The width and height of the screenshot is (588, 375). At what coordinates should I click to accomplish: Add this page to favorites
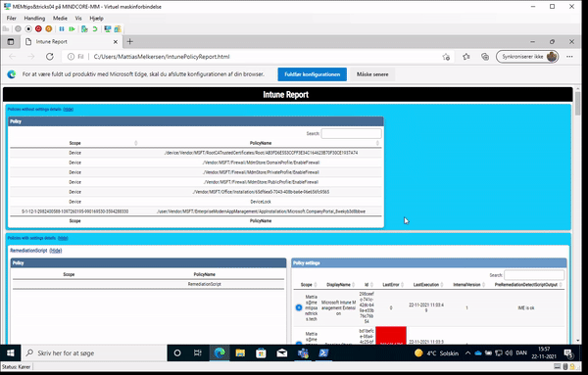tap(446, 57)
